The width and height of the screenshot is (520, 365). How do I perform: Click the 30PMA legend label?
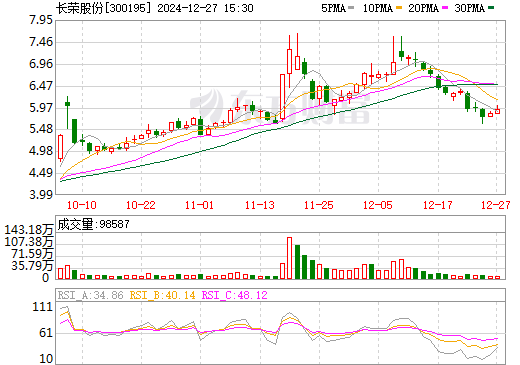point(469,8)
